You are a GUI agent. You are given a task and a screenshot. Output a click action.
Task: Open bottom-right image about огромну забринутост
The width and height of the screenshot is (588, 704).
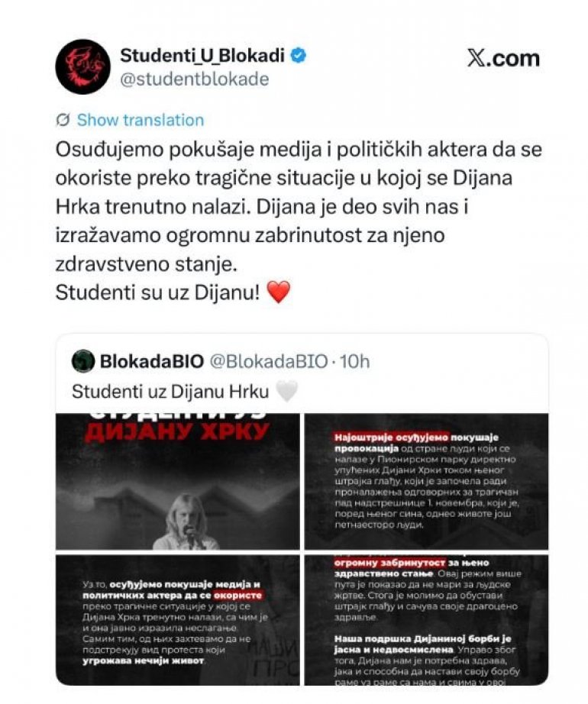(x=426, y=620)
